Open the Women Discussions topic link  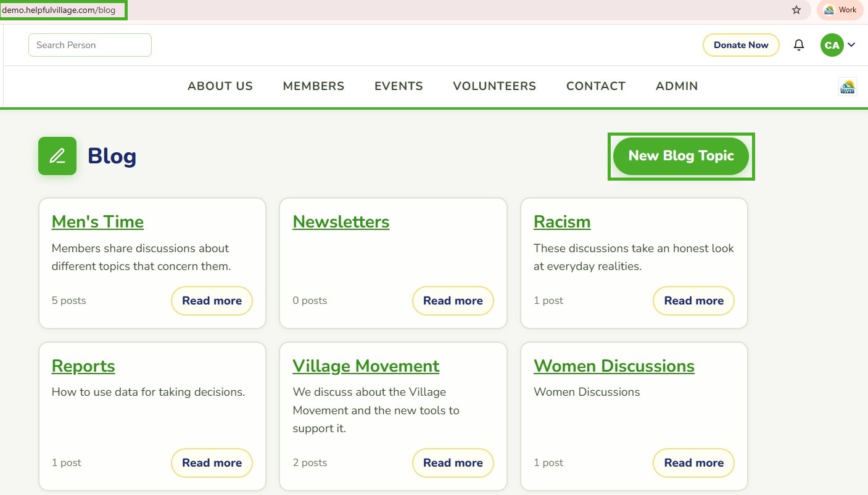[x=614, y=366]
